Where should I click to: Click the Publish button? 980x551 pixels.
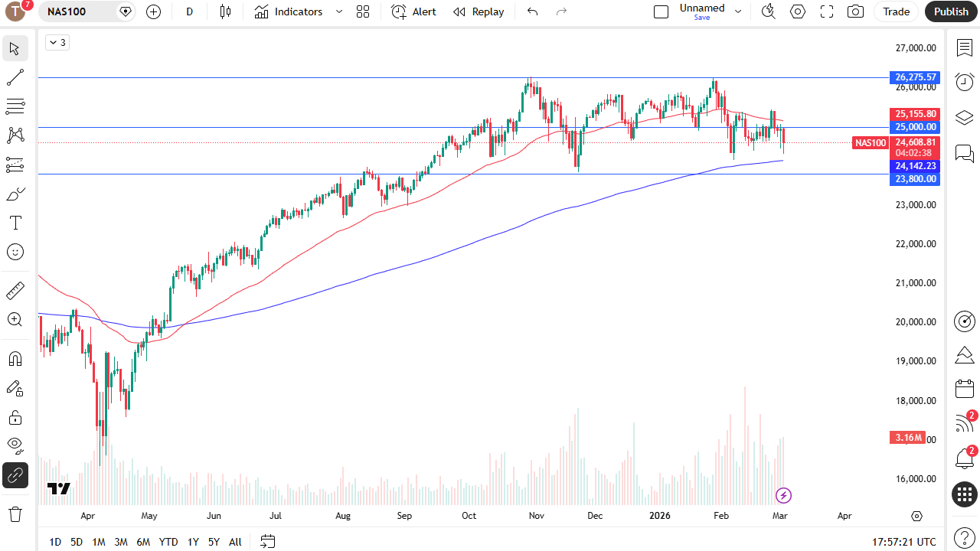(x=951, y=11)
